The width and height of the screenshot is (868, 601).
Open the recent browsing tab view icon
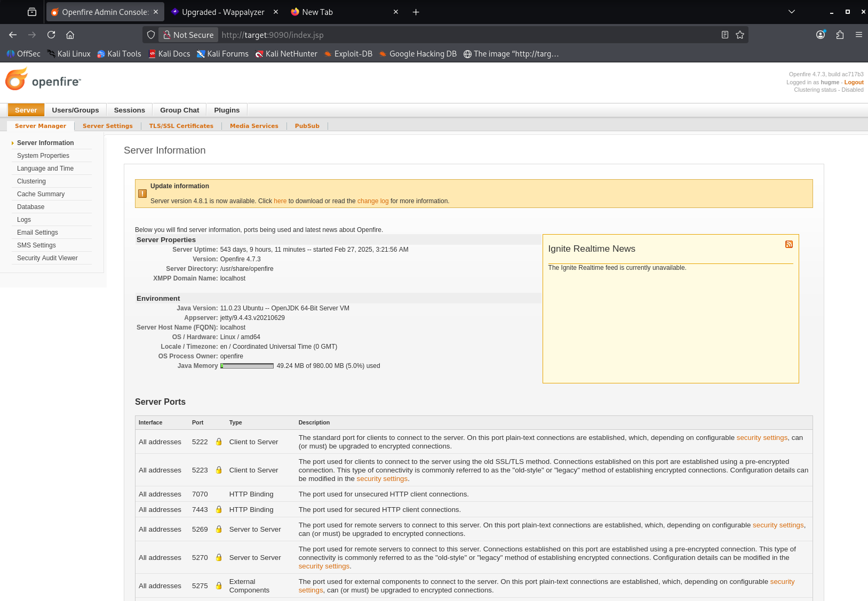[x=32, y=12]
